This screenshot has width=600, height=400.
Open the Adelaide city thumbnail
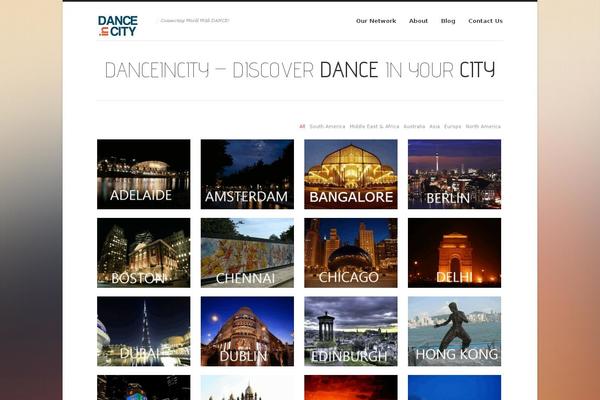pyautogui.click(x=143, y=174)
